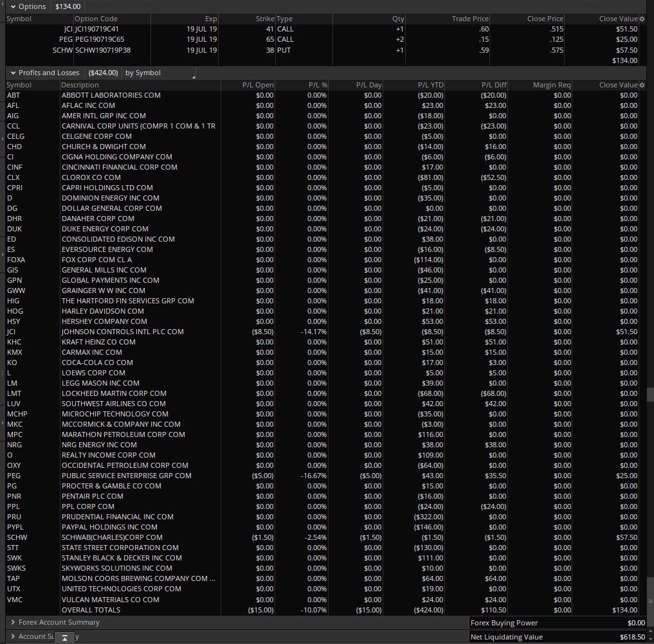The image size is (654, 644).
Task: Click the REALTY INCOME CORP COM row
Action: pyautogui.click(x=322, y=455)
